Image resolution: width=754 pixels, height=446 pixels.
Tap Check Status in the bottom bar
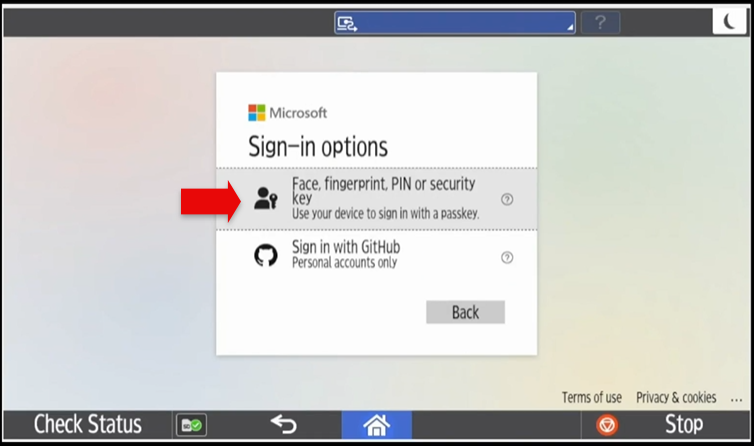(88, 424)
